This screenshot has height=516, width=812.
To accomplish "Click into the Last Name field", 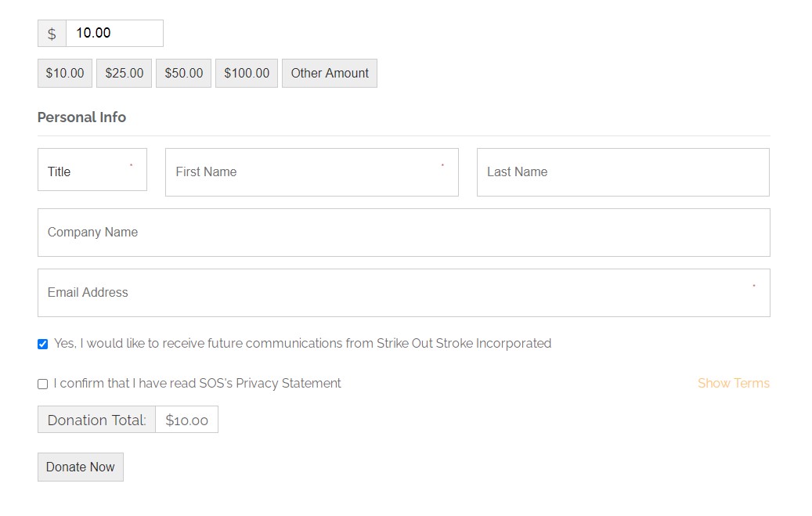I will coord(623,172).
